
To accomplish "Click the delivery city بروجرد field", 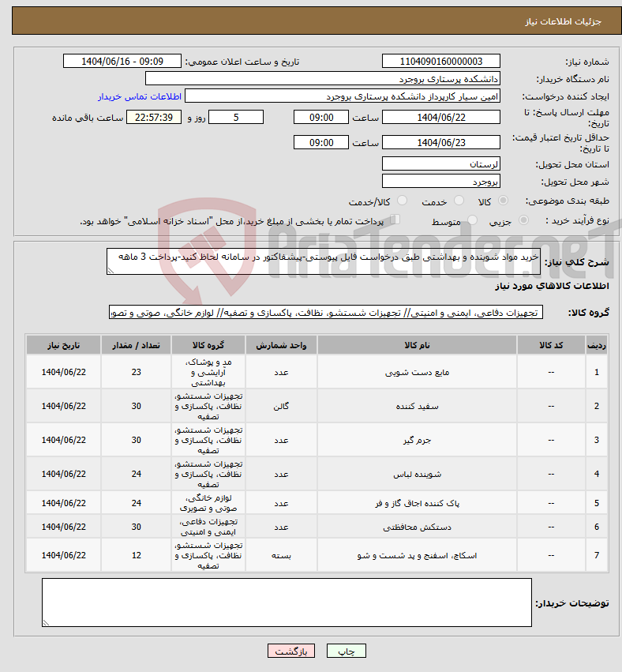I will point(440,182).
